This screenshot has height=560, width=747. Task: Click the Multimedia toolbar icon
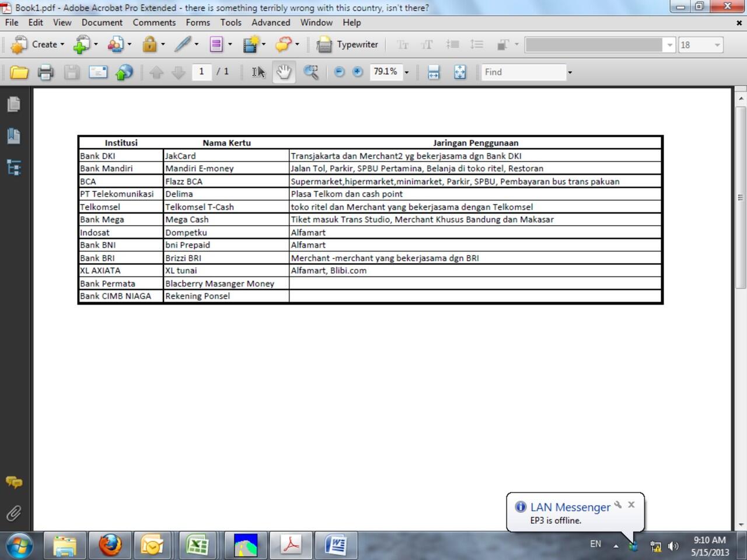tap(250, 44)
